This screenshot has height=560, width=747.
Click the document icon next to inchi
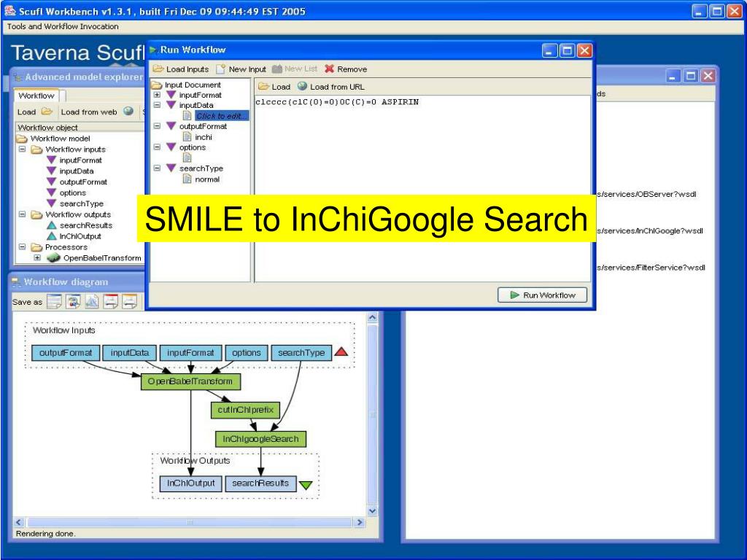point(187,136)
